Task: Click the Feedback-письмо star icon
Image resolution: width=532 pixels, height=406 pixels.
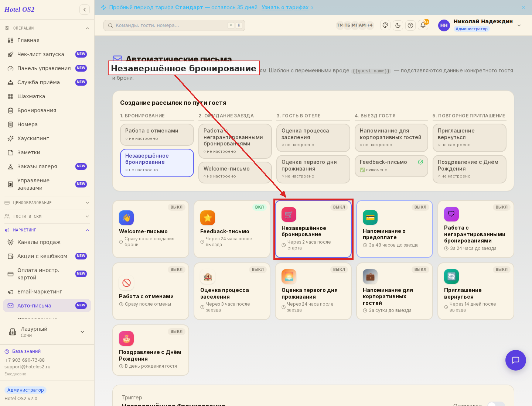Action: tap(208, 218)
